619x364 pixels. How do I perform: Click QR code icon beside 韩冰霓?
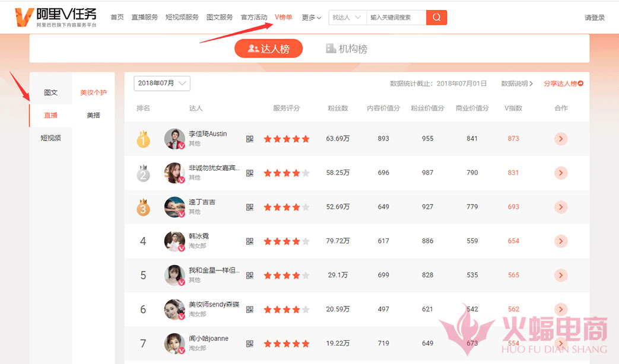coord(250,241)
